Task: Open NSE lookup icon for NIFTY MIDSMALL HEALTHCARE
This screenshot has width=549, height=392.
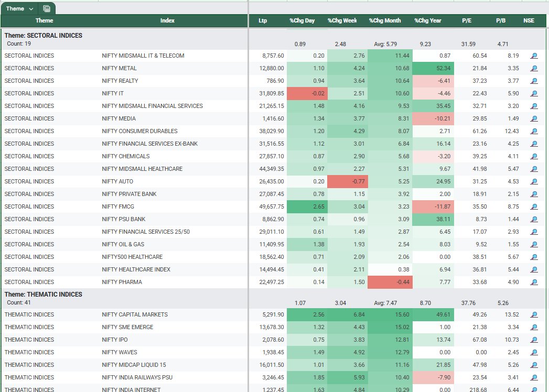Action: 534,169
